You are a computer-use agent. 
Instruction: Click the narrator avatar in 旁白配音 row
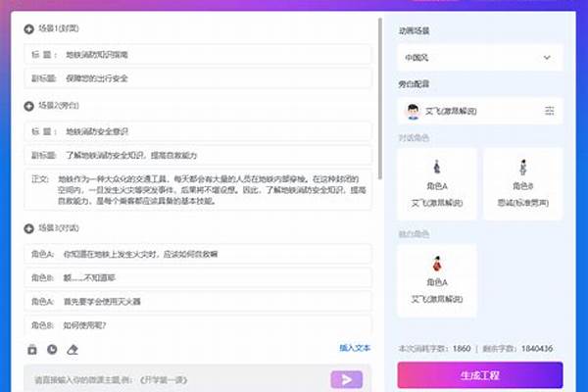pos(413,112)
